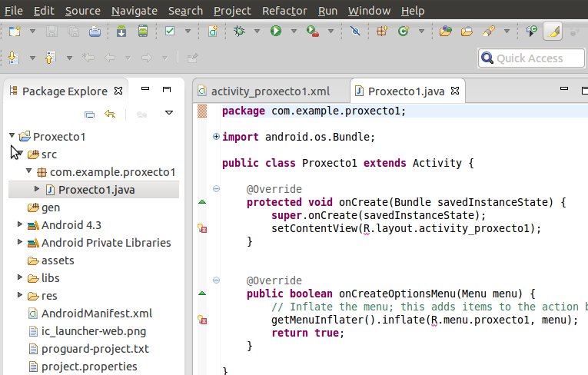The image size is (588, 375).
Task: Select AndroidManifest.xml in the tree
Action: tap(97, 313)
